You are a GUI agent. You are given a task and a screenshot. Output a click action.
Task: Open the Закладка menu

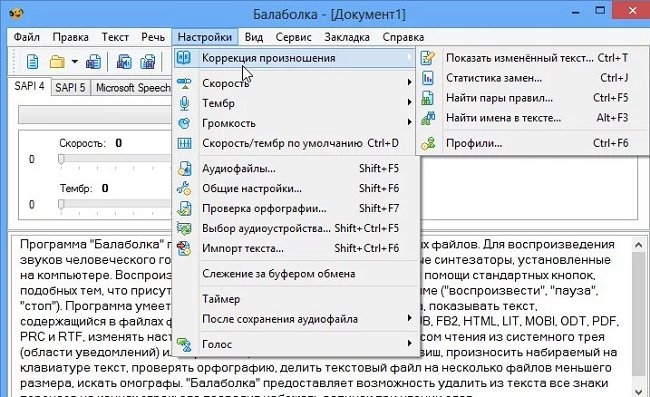coord(347,37)
